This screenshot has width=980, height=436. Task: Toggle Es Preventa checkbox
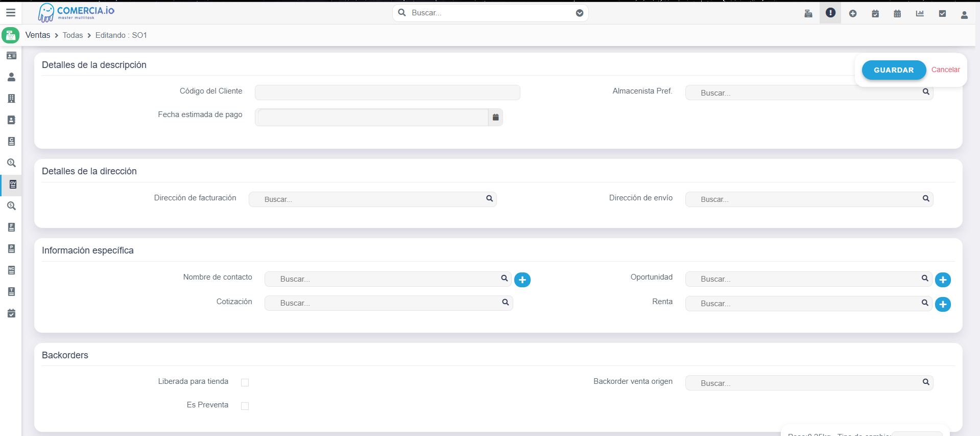(x=245, y=406)
